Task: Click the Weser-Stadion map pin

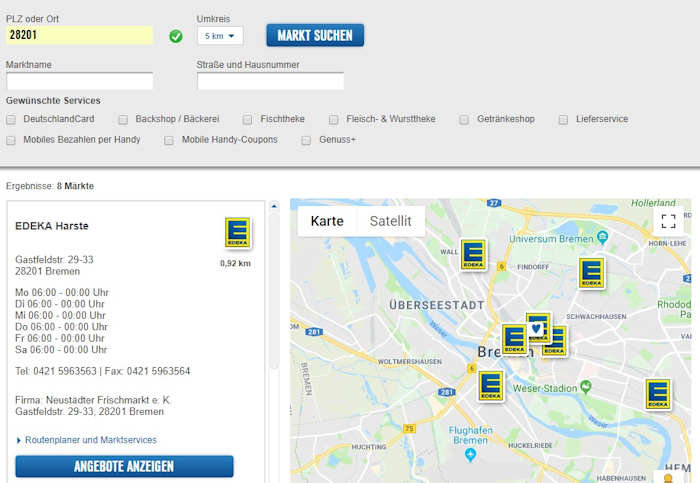Action: click(586, 387)
